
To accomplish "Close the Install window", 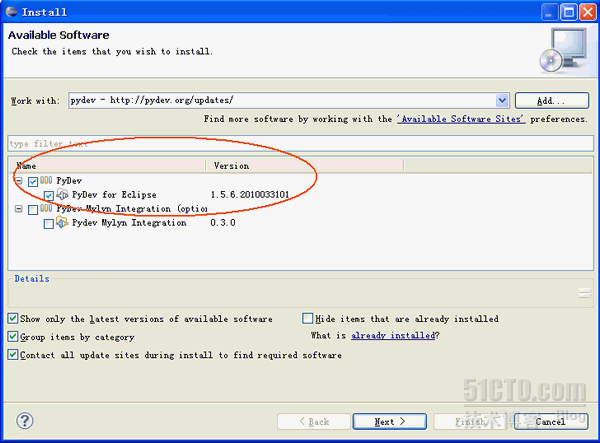I will point(588,12).
